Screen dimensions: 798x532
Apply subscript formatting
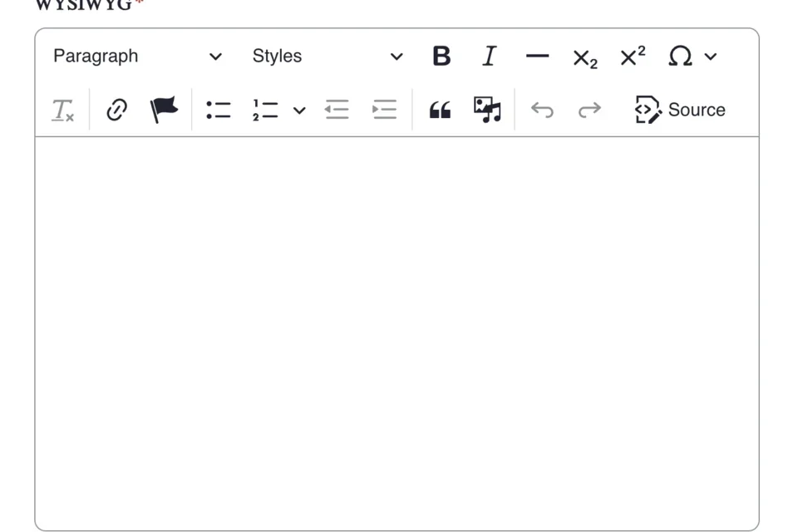click(584, 57)
